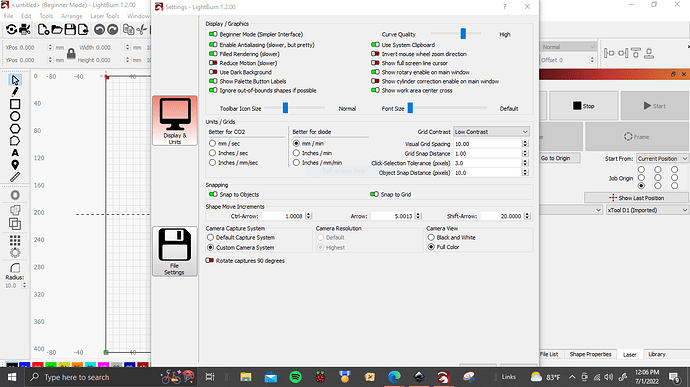Open the xTool D1 device dropdown
This screenshot has height=387, width=690.
[647, 210]
